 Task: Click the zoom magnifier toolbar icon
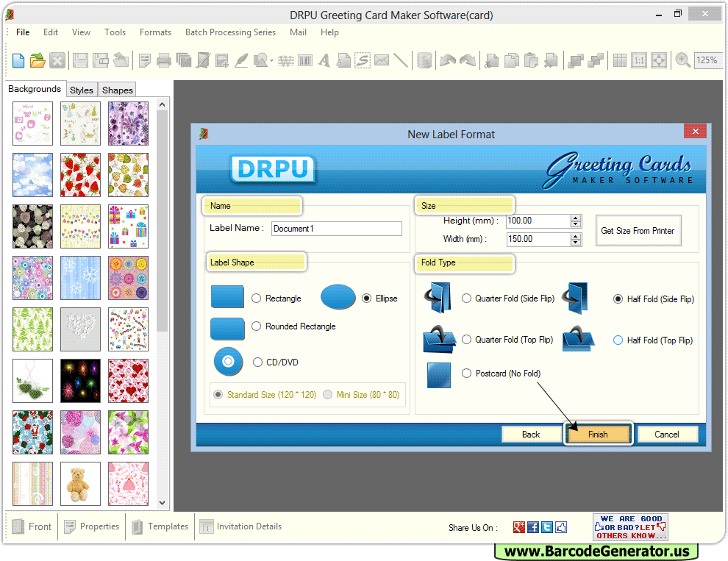point(682,60)
